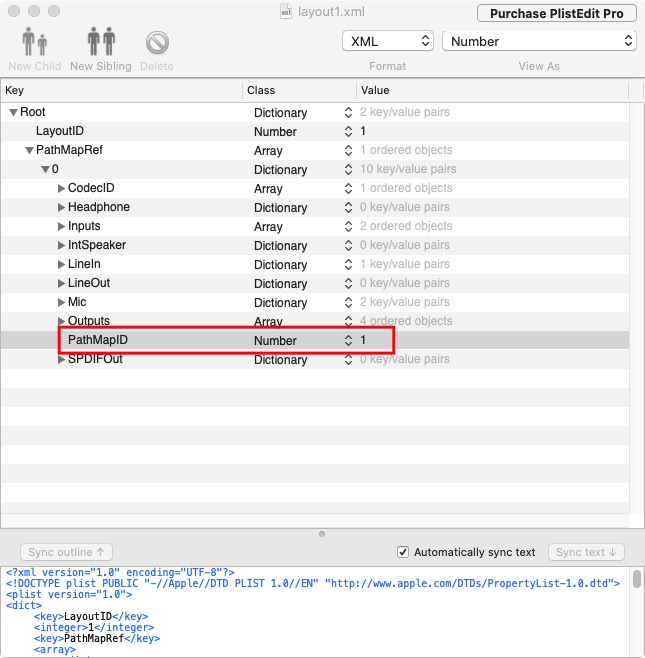The image size is (645, 658).
Task: Click the LayoutID key tag in XML text
Action: [91, 616]
